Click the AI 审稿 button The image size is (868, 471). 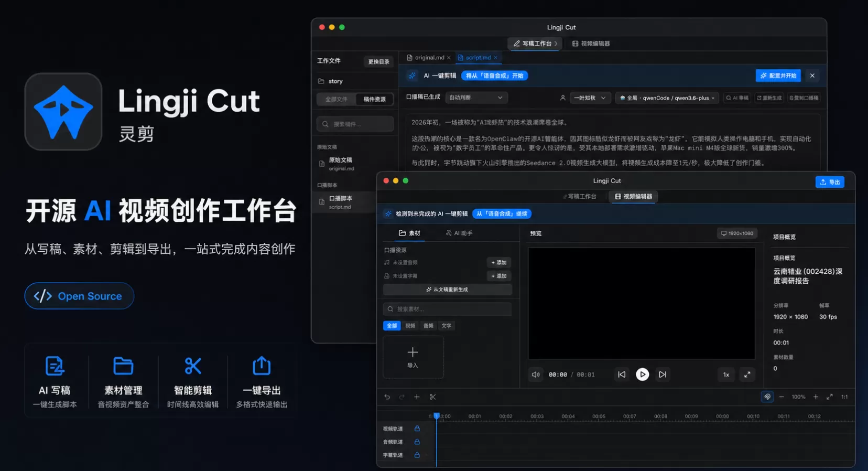pyautogui.click(x=737, y=98)
